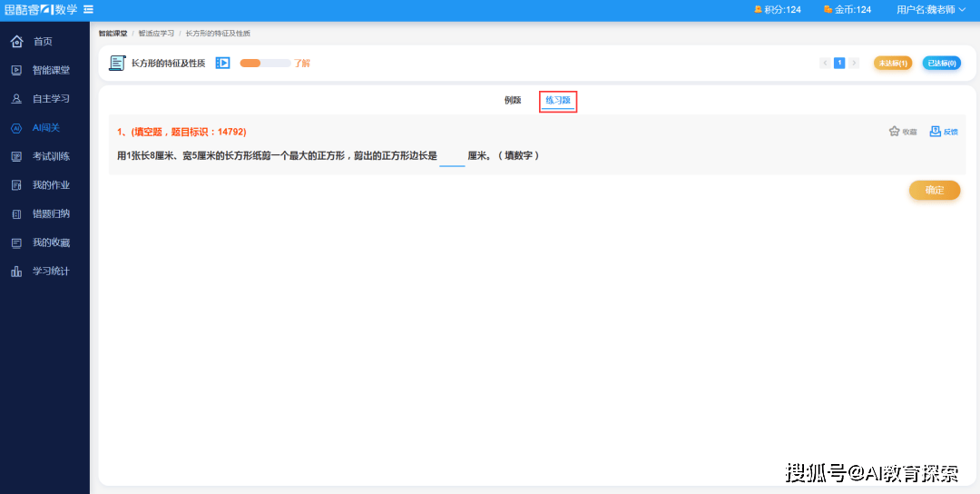
Task: Click the 错题归纳 sidebar icon
Action: (17, 214)
